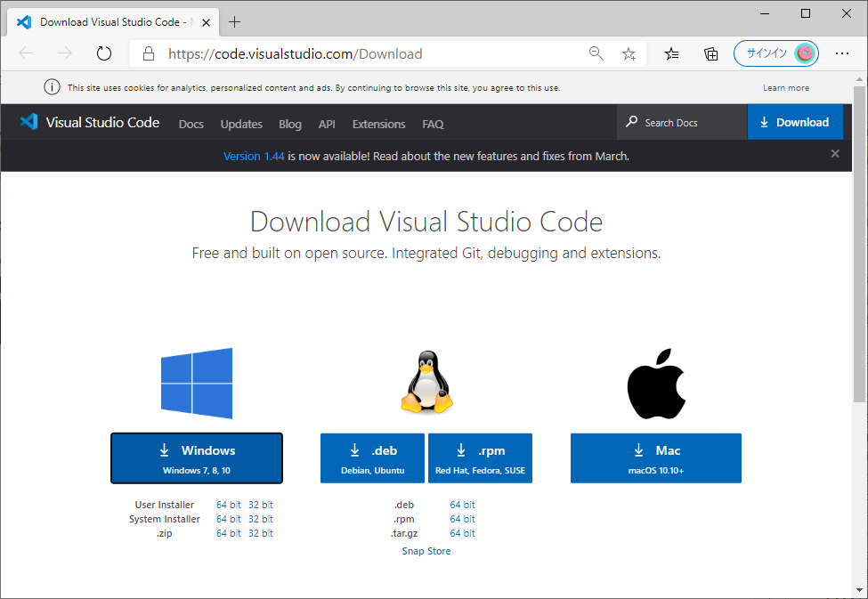Download the .rpm Red Hat, Fedora package
This screenshot has height=599, width=868.
coord(480,458)
